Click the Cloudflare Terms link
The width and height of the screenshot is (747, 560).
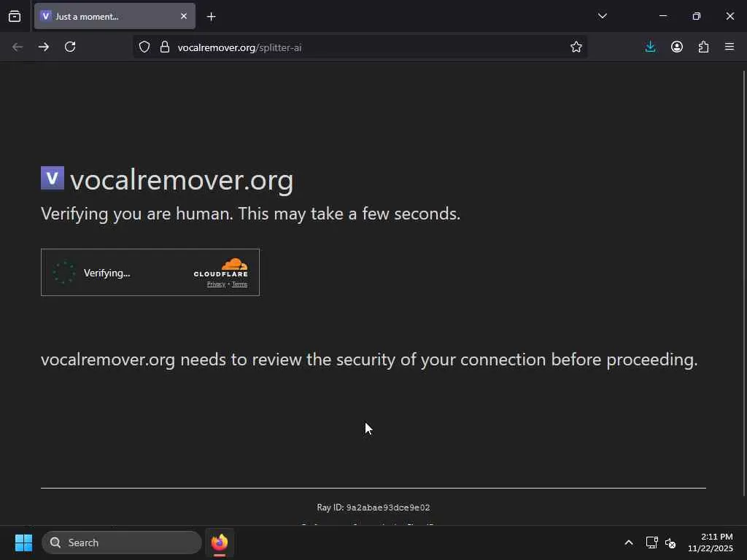[239, 284]
